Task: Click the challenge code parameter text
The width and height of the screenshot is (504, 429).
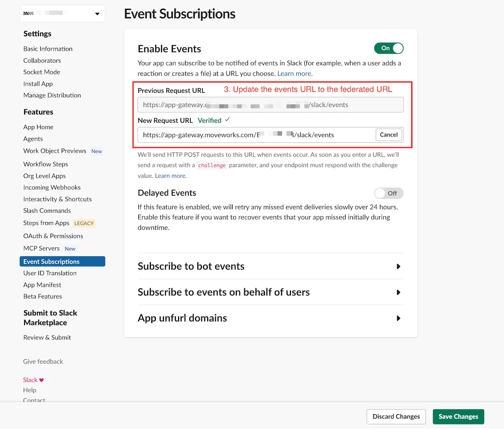Action: coord(212,165)
